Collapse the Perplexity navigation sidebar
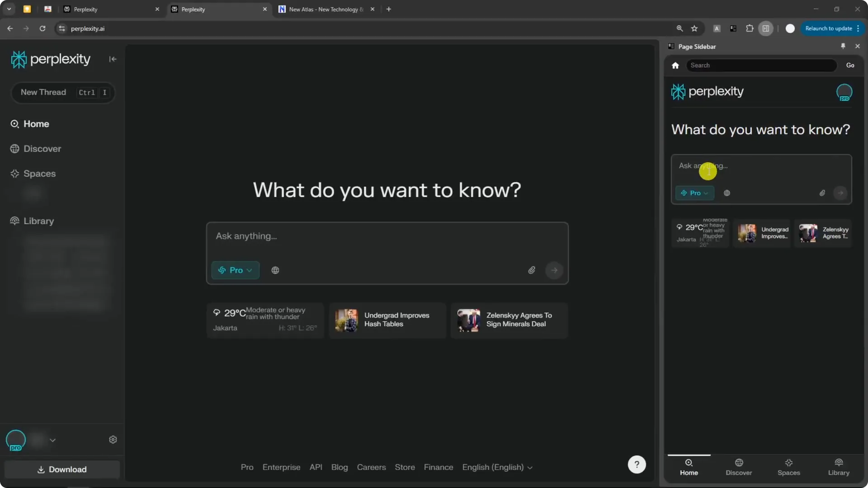Screen dimensions: 868x488 [x=113, y=59]
